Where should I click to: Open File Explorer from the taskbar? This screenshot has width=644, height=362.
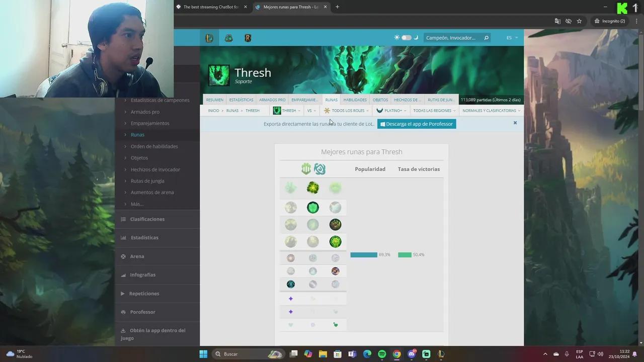[x=323, y=354]
